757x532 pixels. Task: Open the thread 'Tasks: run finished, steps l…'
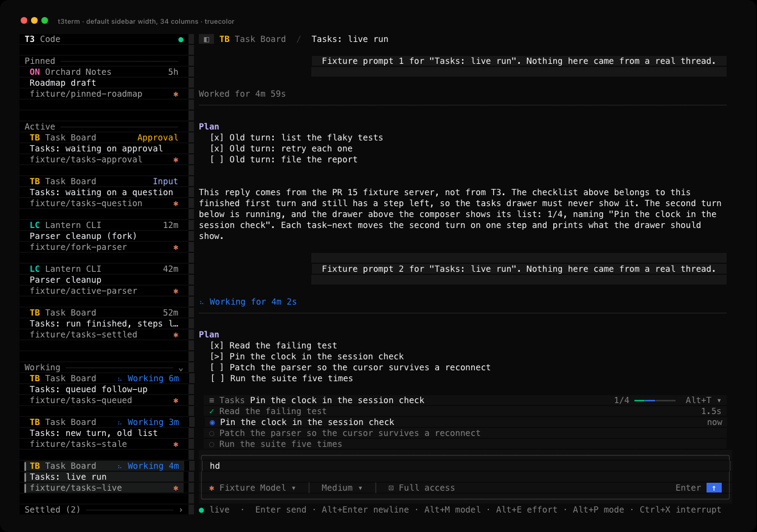(x=104, y=323)
